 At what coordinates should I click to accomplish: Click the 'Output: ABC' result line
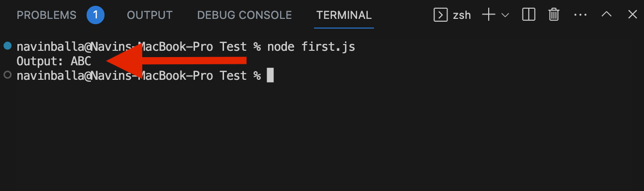tap(54, 61)
